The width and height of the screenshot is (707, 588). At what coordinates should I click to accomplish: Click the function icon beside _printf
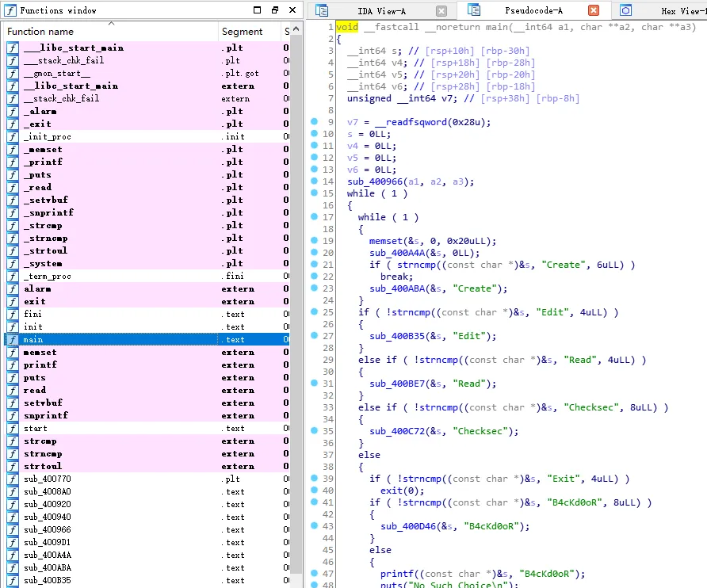(13, 162)
